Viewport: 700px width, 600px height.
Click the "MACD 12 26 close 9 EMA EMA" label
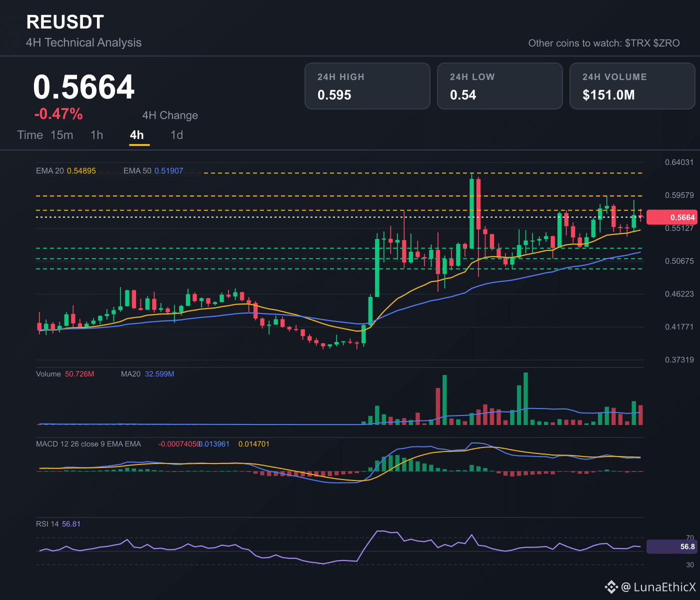click(88, 444)
